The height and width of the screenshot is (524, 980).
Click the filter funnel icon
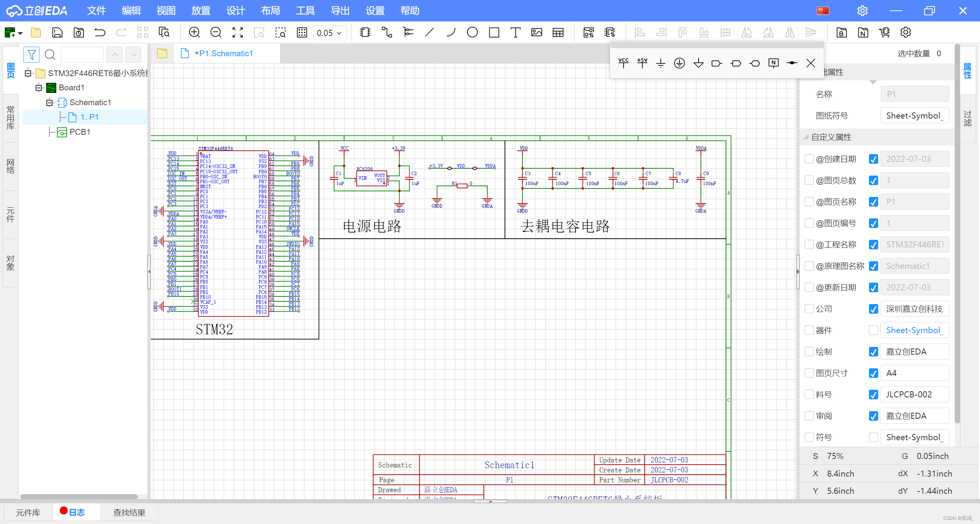click(x=31, y=55)
